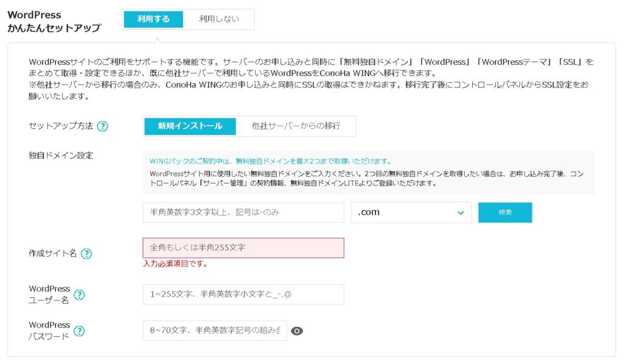623x364 pixels.
Task: Choose 新規インストール setup method
Action: pos(190,126)
